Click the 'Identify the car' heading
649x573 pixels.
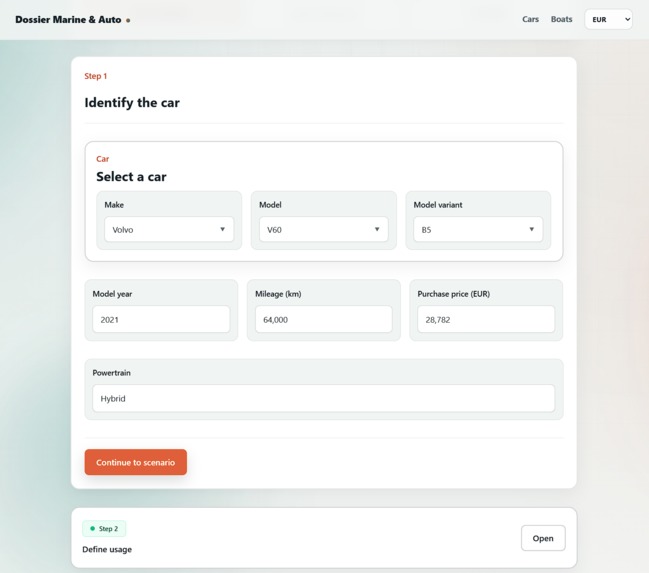(x=132, y=103)
